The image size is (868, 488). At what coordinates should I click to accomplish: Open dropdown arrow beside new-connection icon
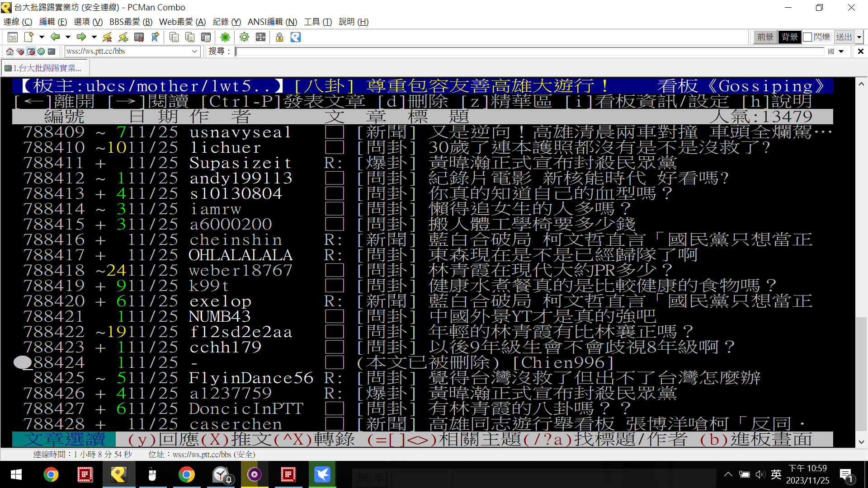pyautogui.click(x=42, y=37)
